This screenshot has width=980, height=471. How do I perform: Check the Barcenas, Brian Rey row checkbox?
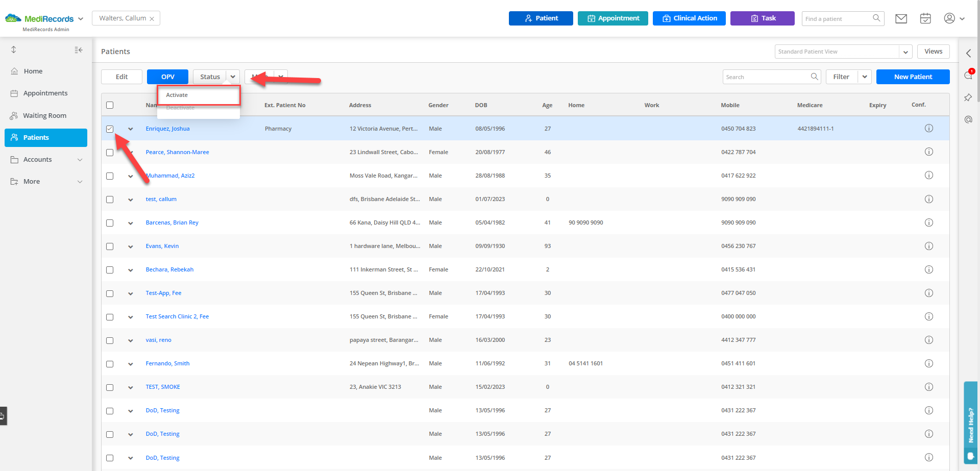click(110, 223)
